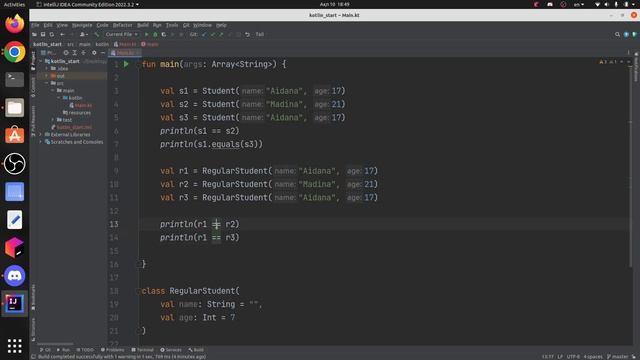Viewport: 640px width, 360px height.
Task: Fold the RegularStudent class at line 18
Action: [138, 291]
